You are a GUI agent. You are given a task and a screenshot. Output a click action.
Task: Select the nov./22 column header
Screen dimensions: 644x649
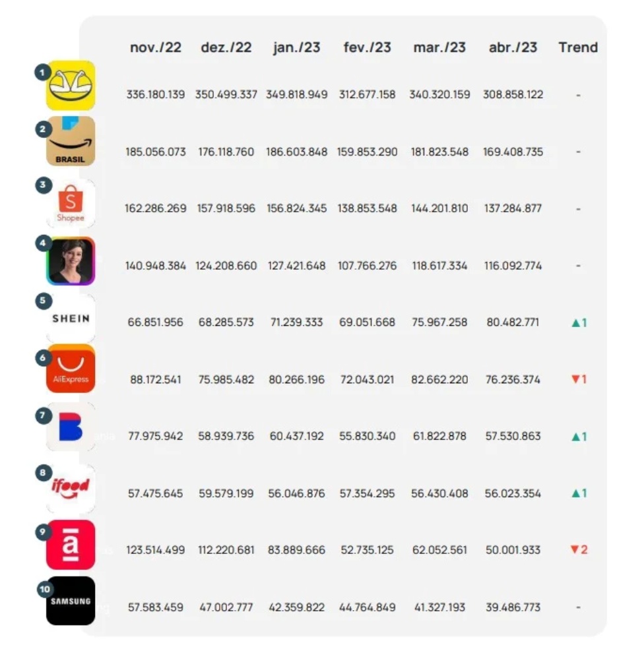click(156, 47)
